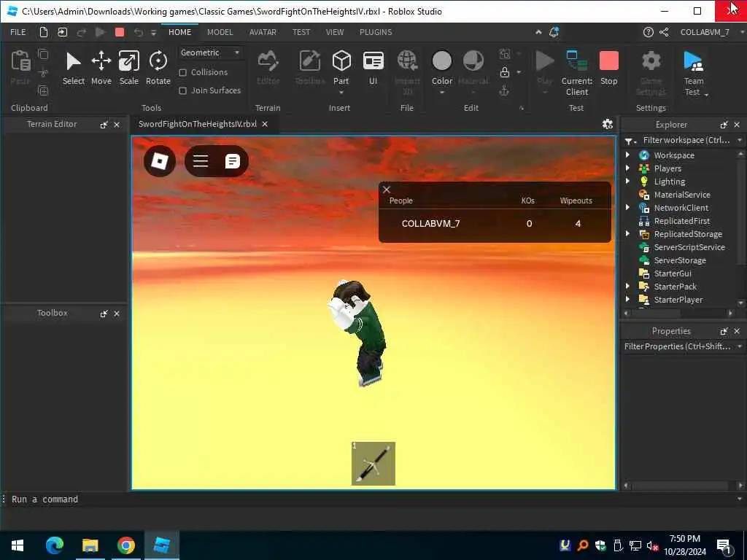
Task: Switch to the MODEL ribbon tab
Action: click(220, 32)
